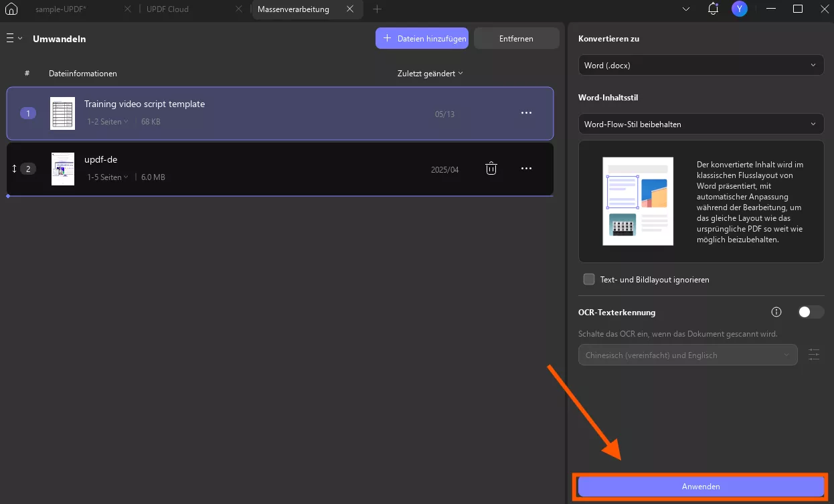Open Chinesisch (vereinfacht) und Englisch language dropdown
Image resolution: width=834 pixels, height=504 pixels.
pos(687,355)
